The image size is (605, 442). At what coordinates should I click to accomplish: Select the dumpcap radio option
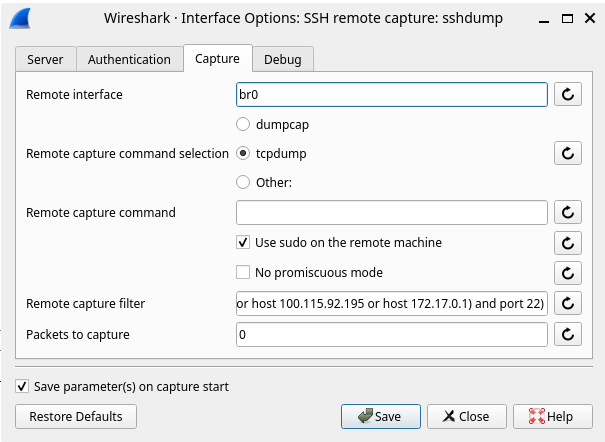tap(243, 124)
